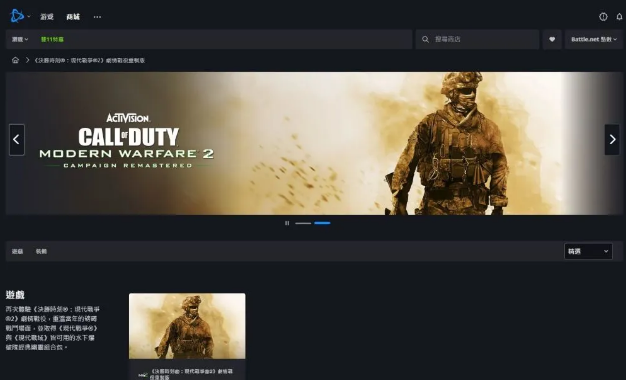Expand the Battle.net points dropdown

pyautogui.click(x=594, y=39)
